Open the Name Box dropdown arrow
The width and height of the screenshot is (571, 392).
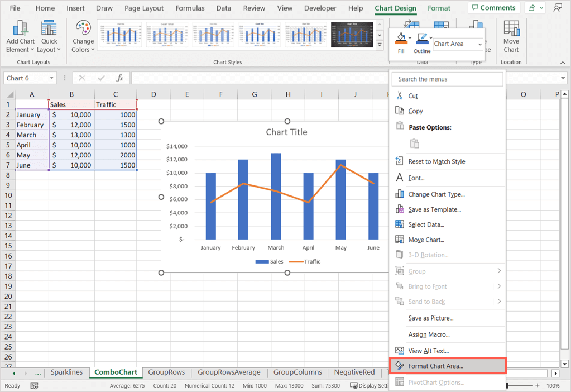(x=52, y=78)
